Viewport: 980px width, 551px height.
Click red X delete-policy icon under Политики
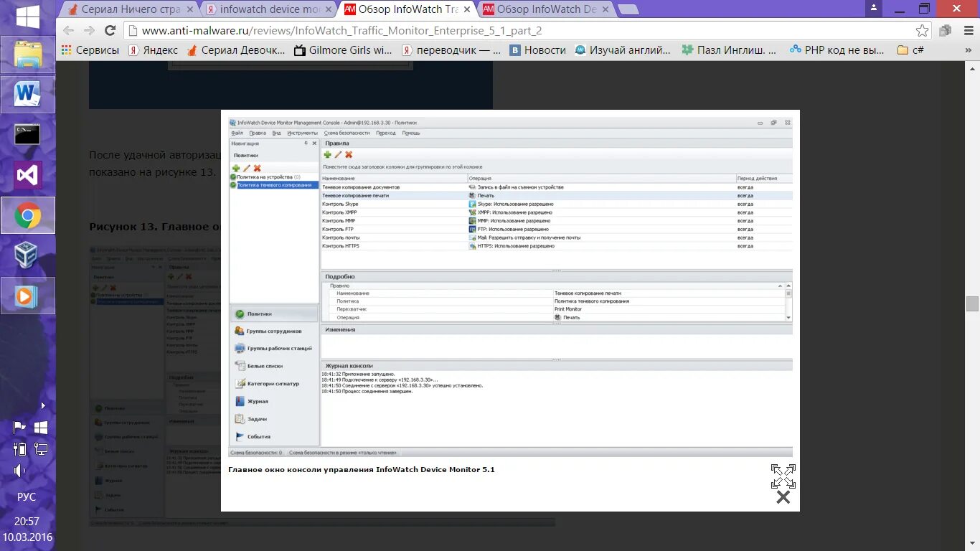tap(257, 168)
